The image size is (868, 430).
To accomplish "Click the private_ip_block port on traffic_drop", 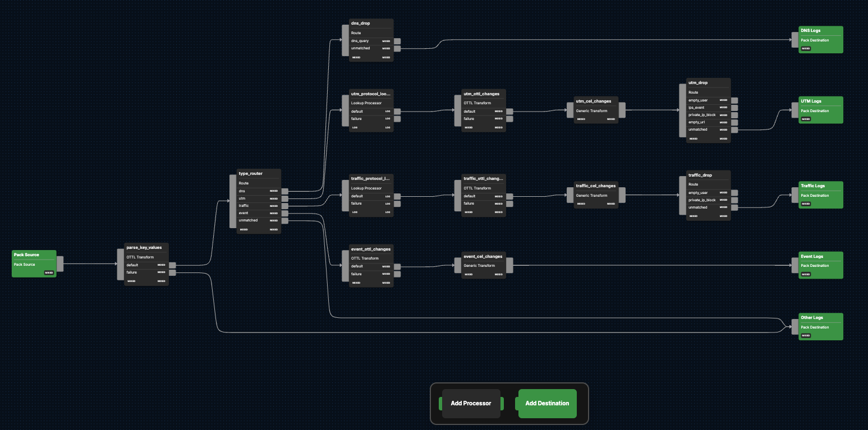I will point(734,200).
